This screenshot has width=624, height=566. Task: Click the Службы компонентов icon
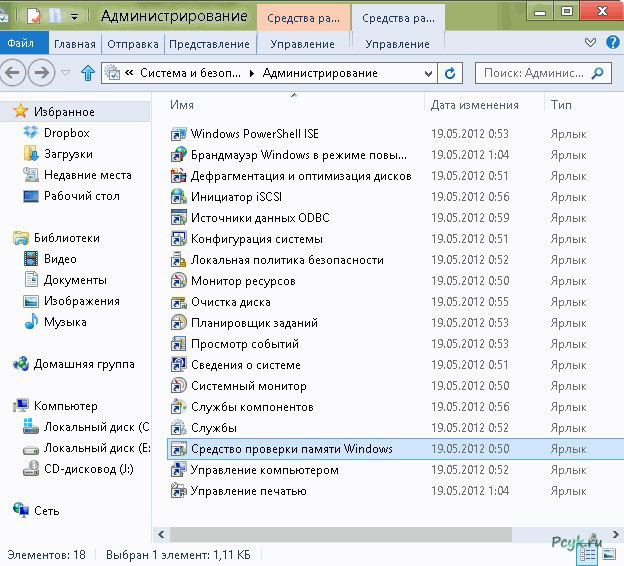coord(179,407)
